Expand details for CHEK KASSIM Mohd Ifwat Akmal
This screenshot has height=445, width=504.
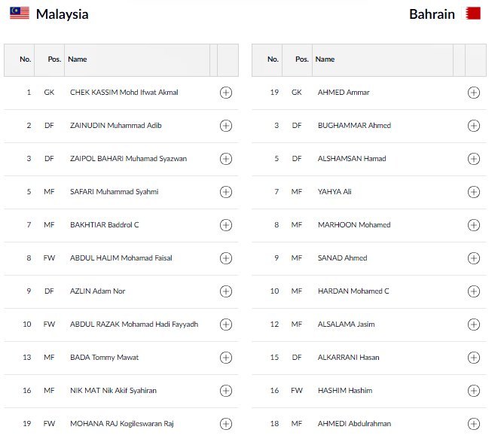tap(225, 93)
